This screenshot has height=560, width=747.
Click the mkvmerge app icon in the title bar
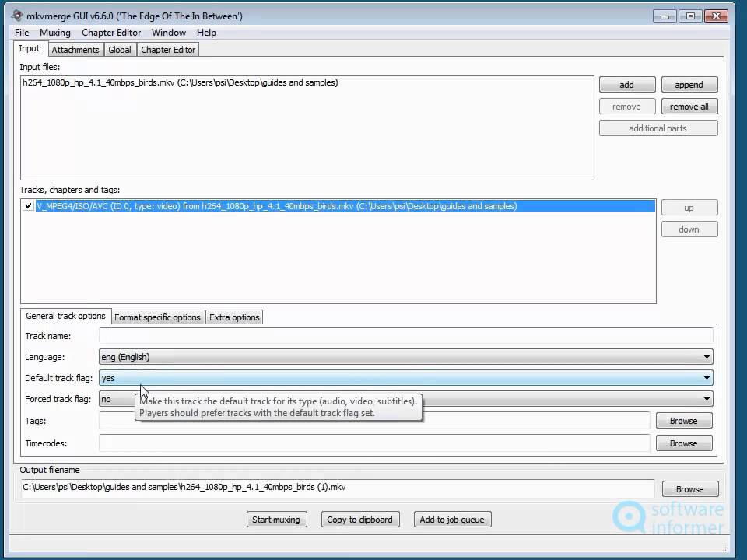(16, 16)
